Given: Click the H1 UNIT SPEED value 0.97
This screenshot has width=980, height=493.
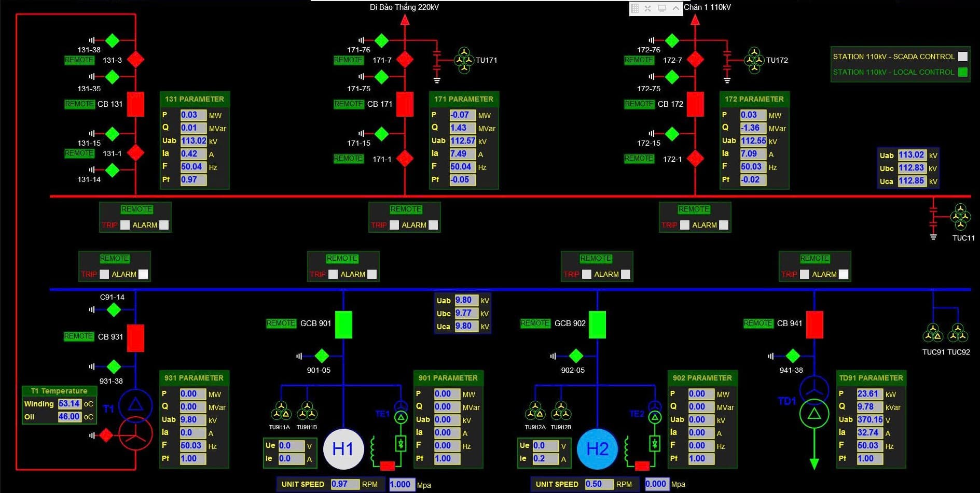Looking at the screenshot, I should (345, 484).
